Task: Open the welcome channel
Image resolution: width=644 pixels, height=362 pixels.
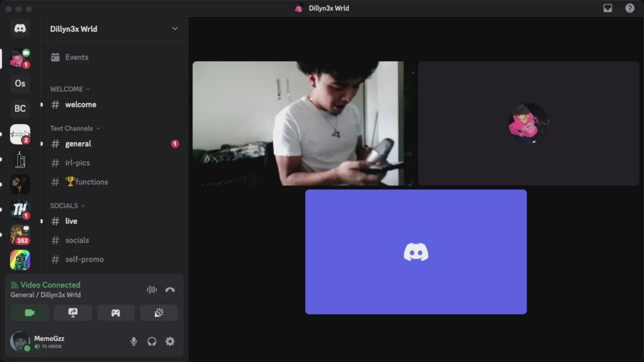Action: pyautogui.click(x=114, y=105)
